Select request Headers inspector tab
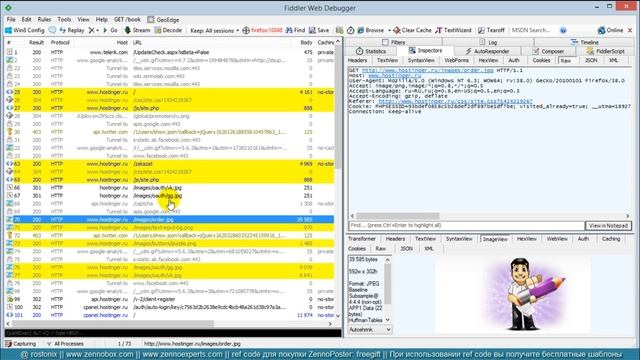 (x=358, y=60)
